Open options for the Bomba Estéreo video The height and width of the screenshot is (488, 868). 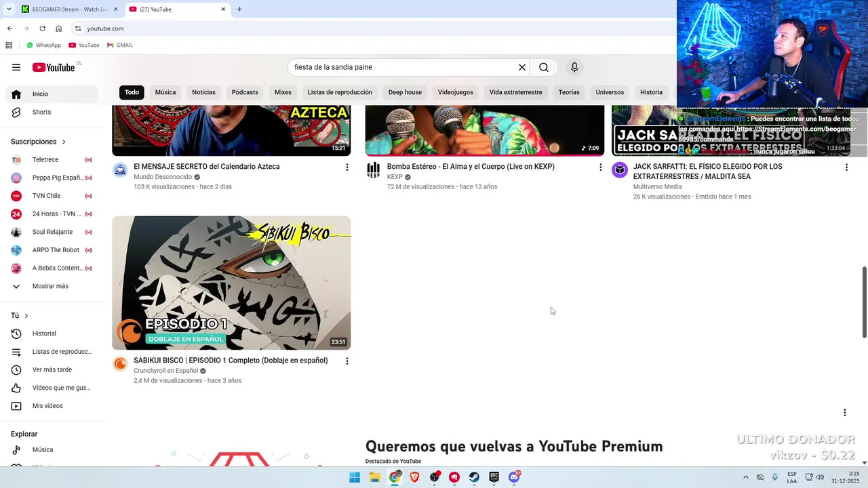[600, 167]
